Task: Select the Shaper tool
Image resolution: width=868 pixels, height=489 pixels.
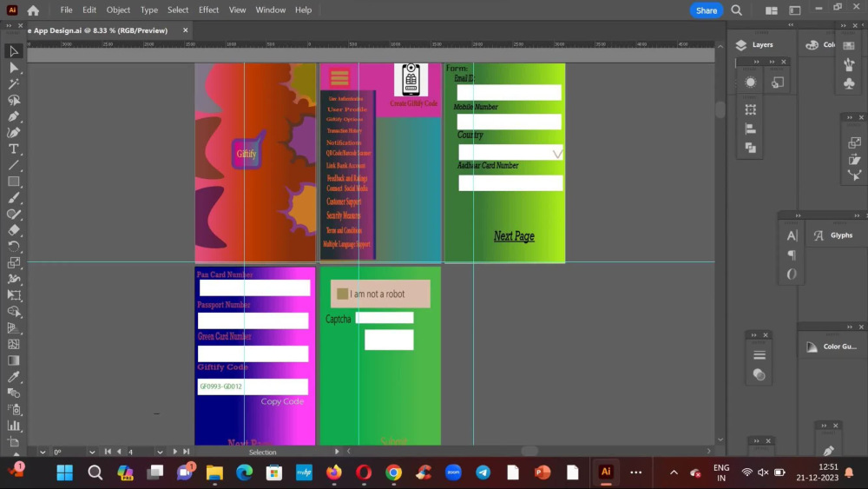Action: pos(14,214)
